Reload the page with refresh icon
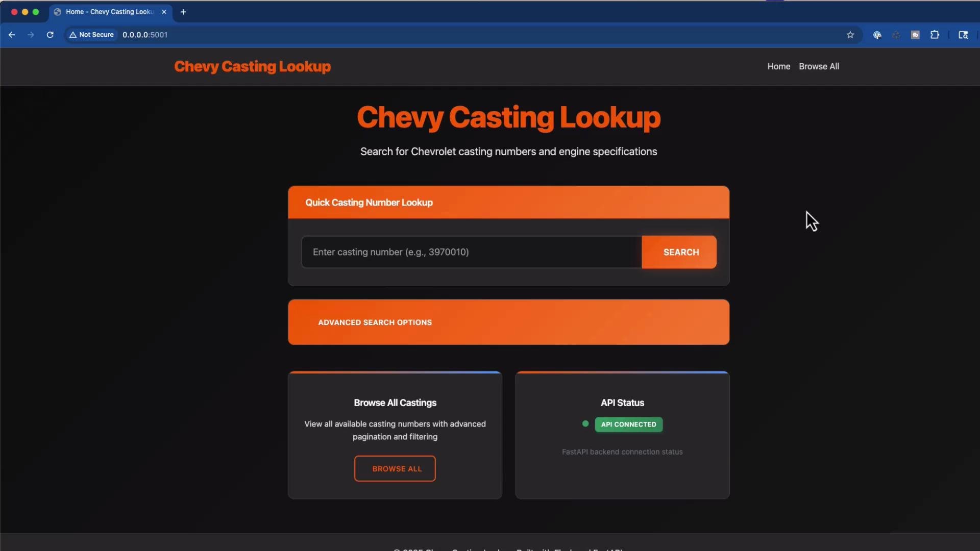Image resolution: width=980 pixels, height=551 pixels. pyautogui.click(x=50, y=35)
